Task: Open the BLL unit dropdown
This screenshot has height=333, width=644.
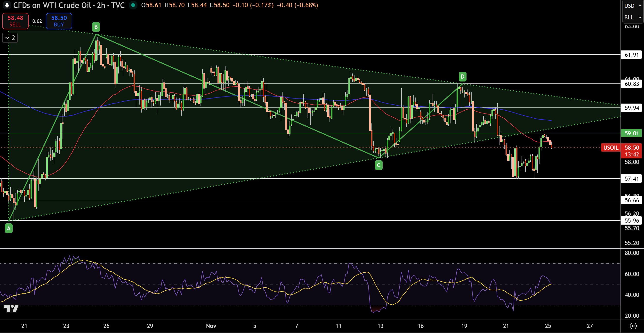Action: pos(632,17)
